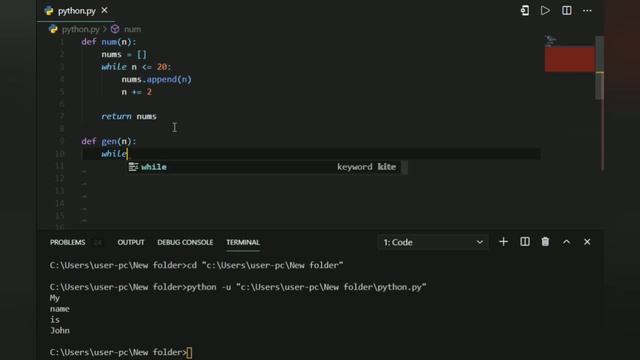The image size is (640, 360).
Task: Click the breadcrumb symbol cube icon
Action: [115, 29]
